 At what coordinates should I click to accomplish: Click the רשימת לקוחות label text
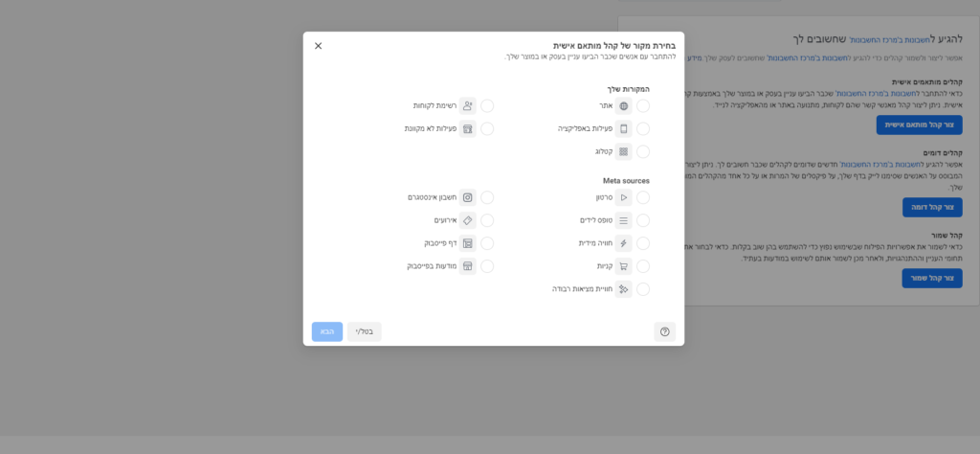[435, 105]
